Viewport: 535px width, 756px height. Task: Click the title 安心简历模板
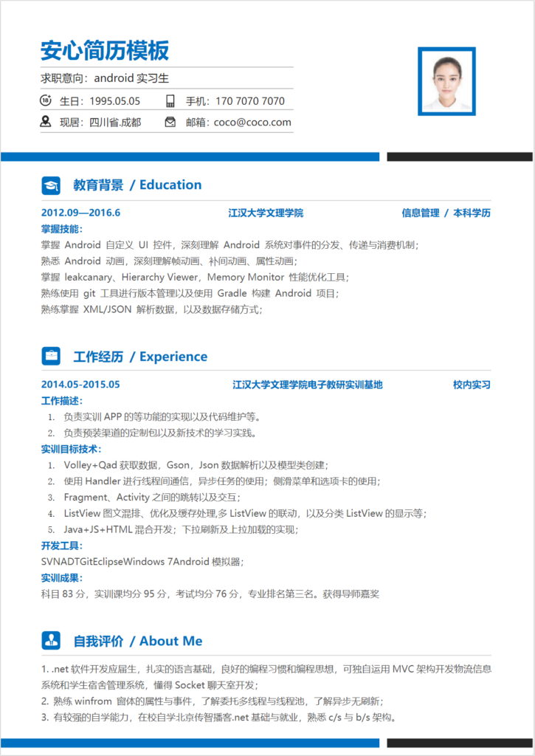click(x=104, y=50)
